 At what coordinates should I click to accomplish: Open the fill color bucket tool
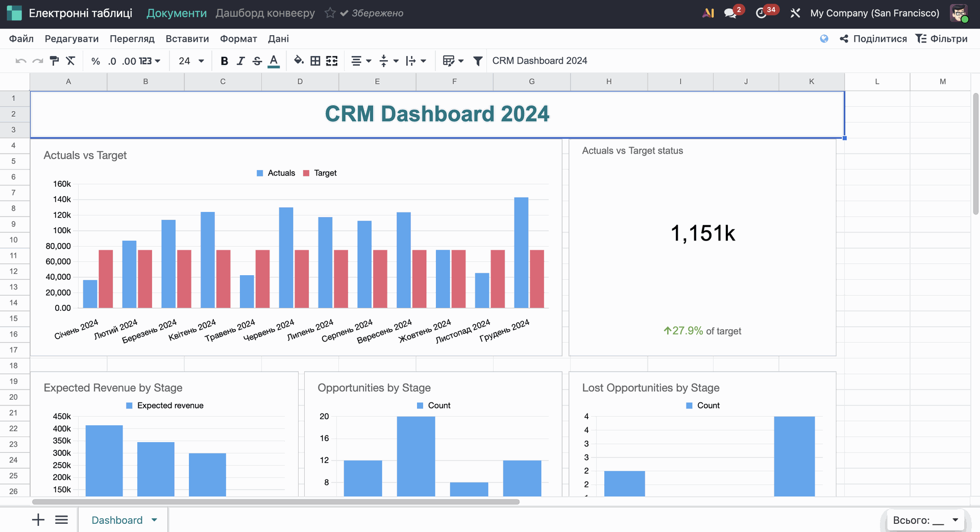299,61
